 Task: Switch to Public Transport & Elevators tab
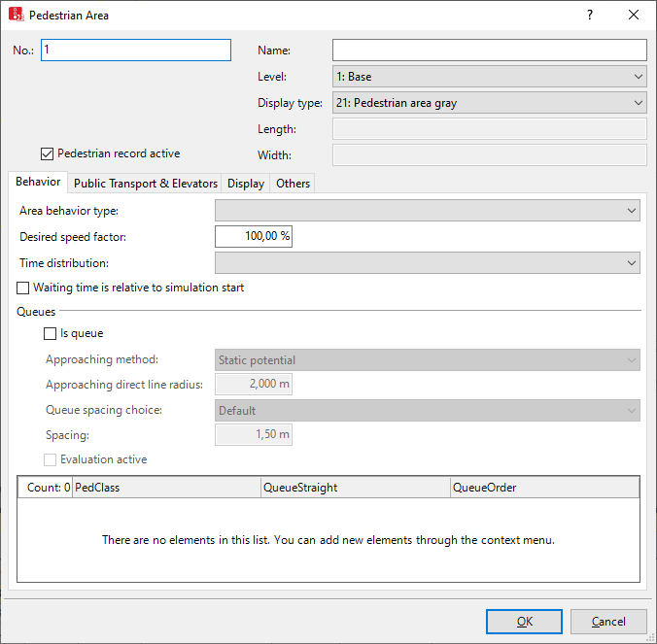point(146,184)
